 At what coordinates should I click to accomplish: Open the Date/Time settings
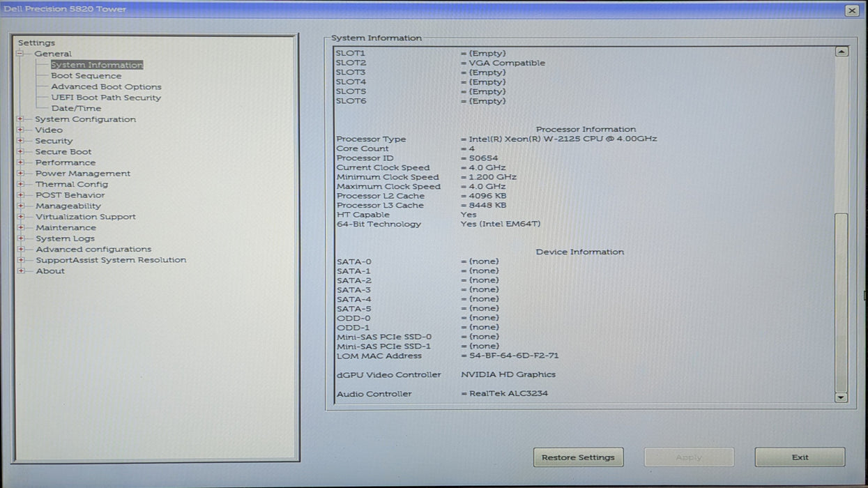(76, 108)
